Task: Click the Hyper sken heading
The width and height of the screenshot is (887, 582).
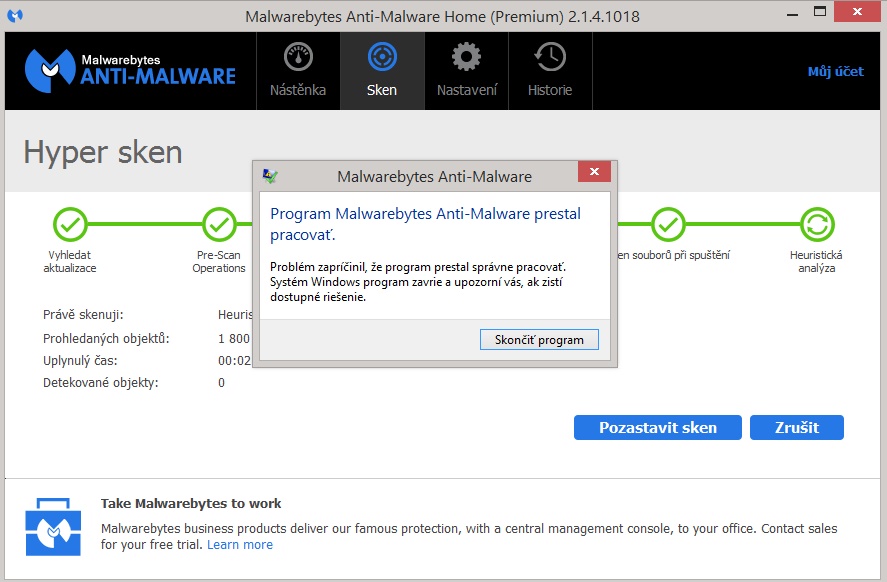Action: [103, 152]
